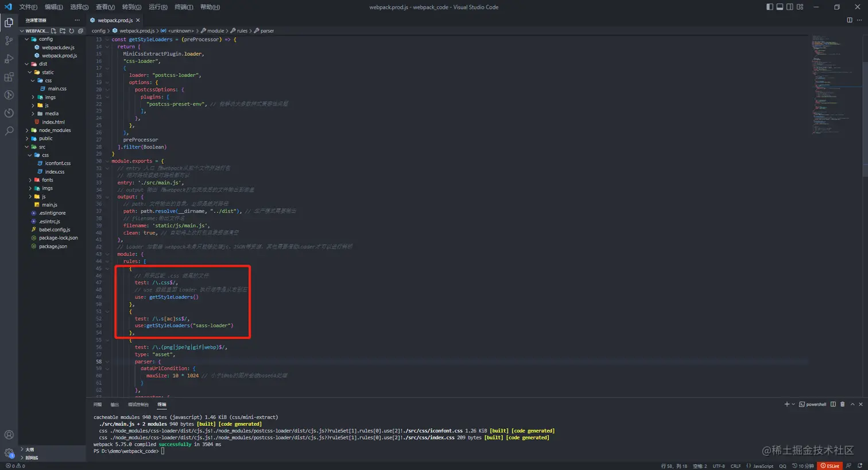Switch to the 调试控制台 panel tab
The image size is (868, 470).
click(138, 405)
